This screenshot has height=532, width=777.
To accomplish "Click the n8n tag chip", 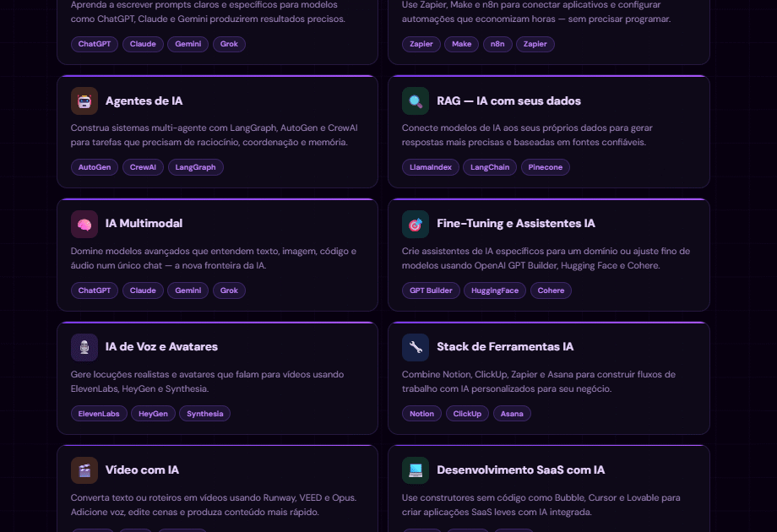I will (497, 44).
